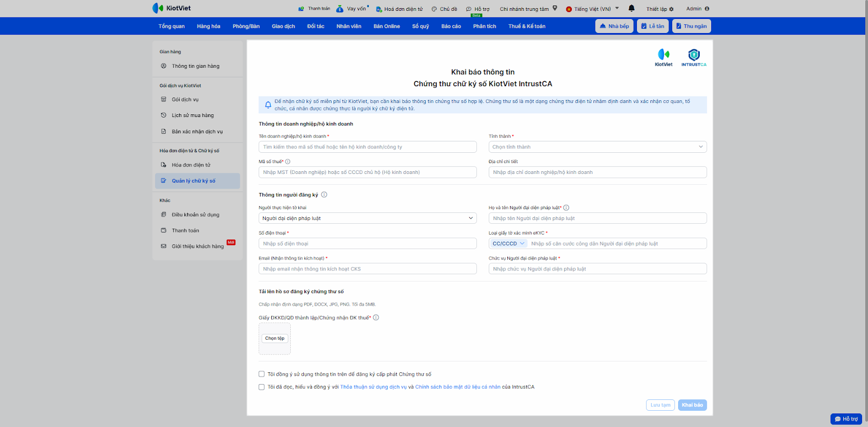
Task: Focus the citizen ID number field
Action: [617, 244]
